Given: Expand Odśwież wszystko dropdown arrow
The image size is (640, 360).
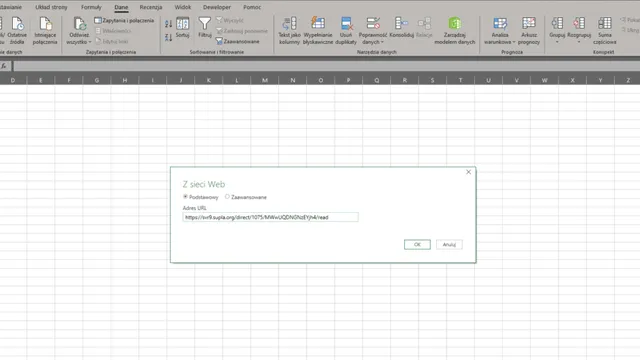Looking at the screenshot, I should 89,42.
